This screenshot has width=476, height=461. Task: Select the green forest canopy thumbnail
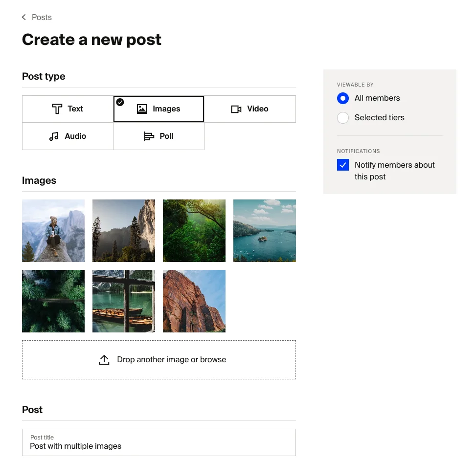click(x=194, y=230)
